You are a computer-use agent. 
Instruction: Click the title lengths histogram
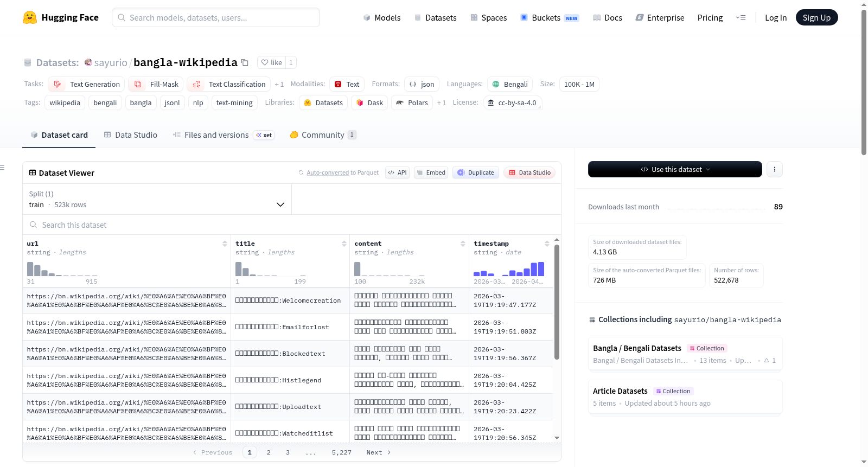point(271,269)
